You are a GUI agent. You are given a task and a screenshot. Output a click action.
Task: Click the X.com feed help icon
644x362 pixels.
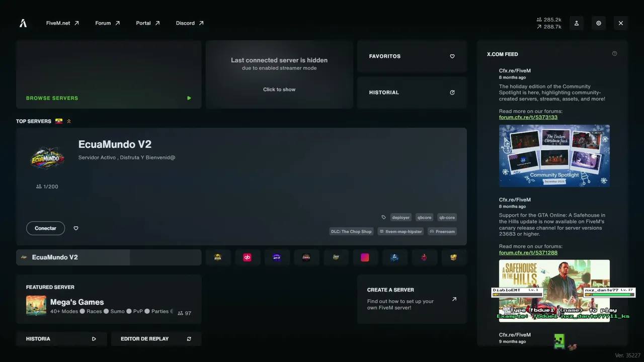click(x=614, y=54)
